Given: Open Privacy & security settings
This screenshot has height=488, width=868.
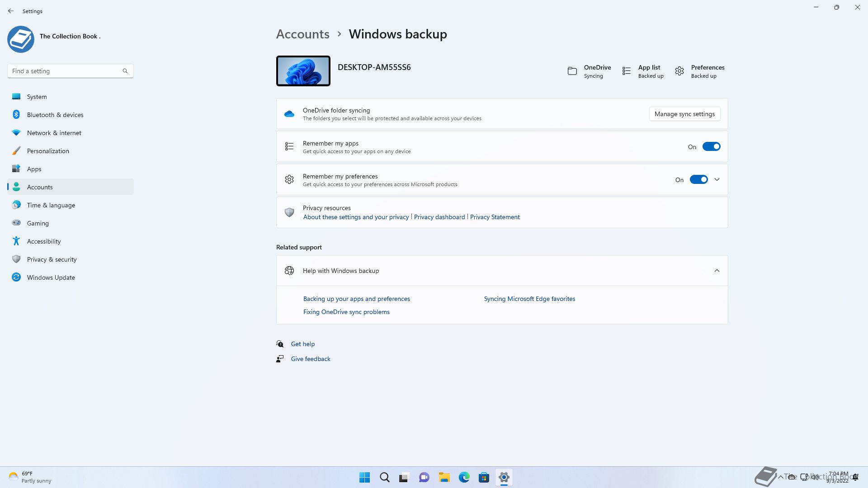Looking at the screenshot, I should pos(71,259).
